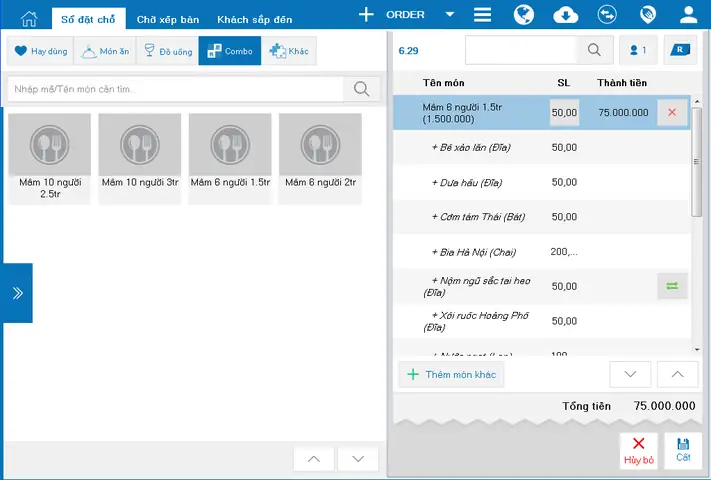
Task: Page the combo list up with chevron
Action: [x=314, y=459]
